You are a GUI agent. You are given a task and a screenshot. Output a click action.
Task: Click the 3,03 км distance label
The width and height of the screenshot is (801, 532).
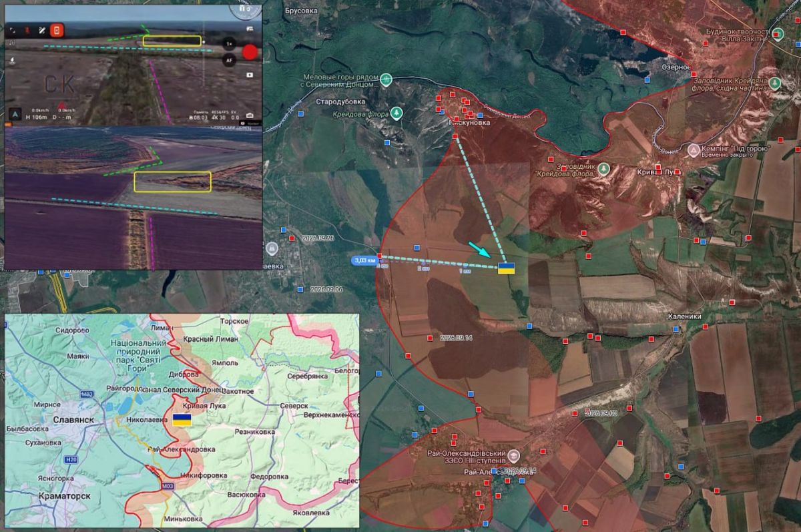point(364,260)
